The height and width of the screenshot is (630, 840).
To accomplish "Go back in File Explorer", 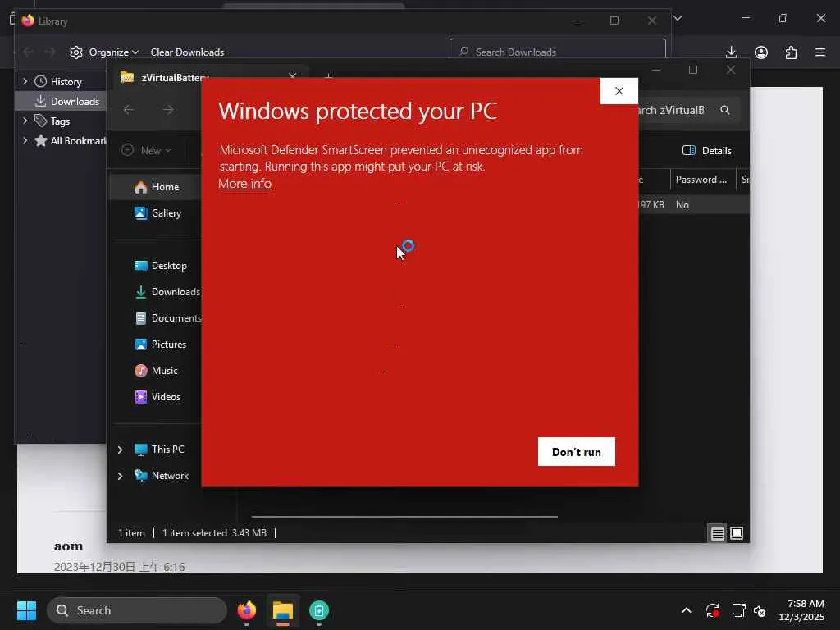I will (x=129, y=110).
